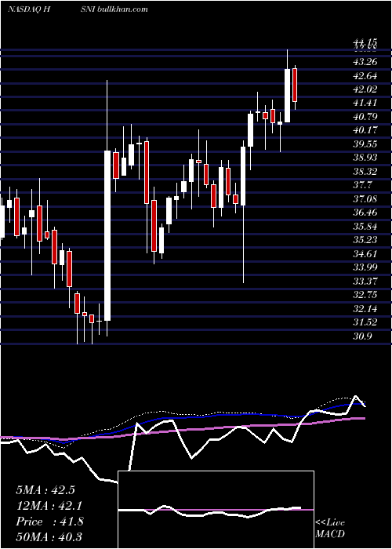Click the 43.26 price axis label

[x=366, y=62]
